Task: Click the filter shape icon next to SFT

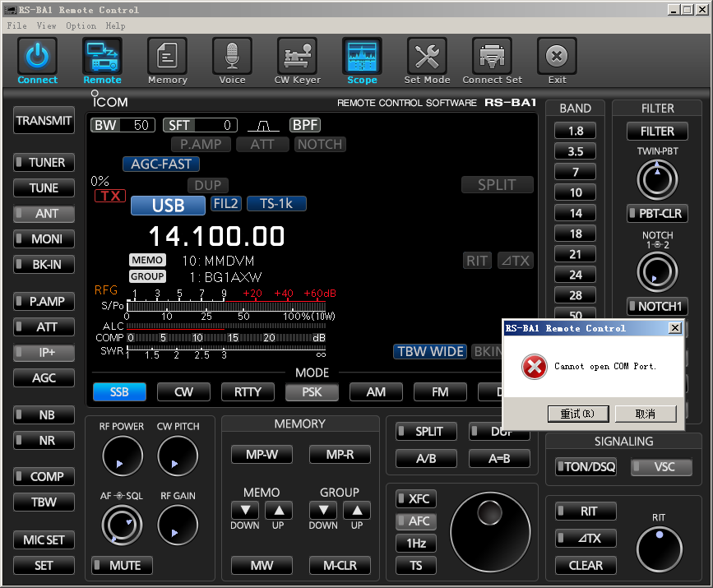Action: pyautogui.click(x=263, y=125)
